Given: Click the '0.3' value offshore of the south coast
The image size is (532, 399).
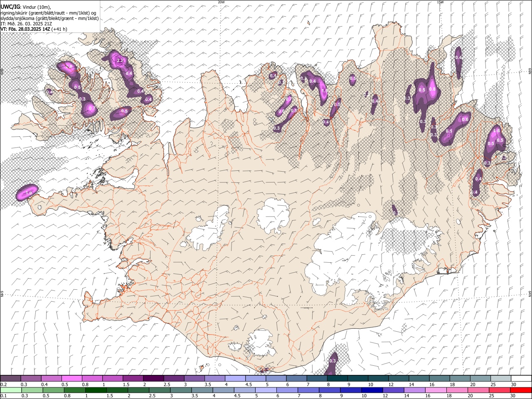Looking at the screenshot, I should click(x=332, y=361).
